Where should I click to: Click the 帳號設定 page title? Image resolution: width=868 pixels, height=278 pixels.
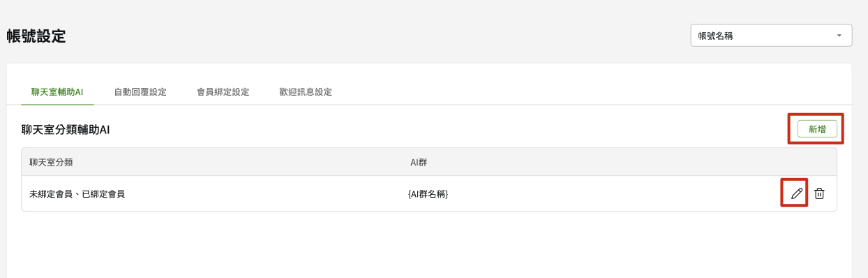pyautogui.click(x=36, y=36)
